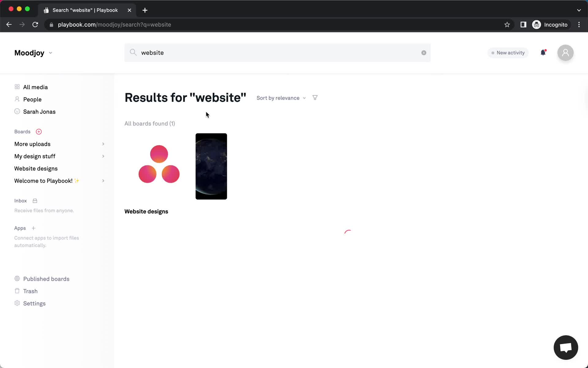Click the user profile avatar icon
Screen dimensions: 588x368
tap(566, 52)
